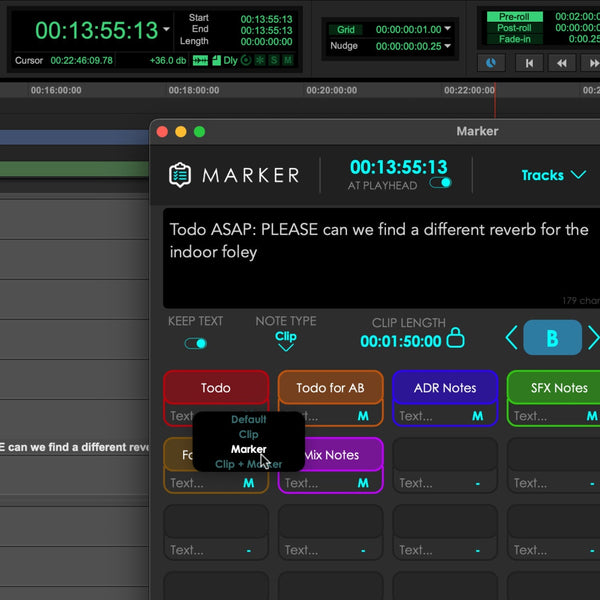Screen dimensions: 600x600
Task: Click the M note type under SFX Notes
Action: (592, 416)
